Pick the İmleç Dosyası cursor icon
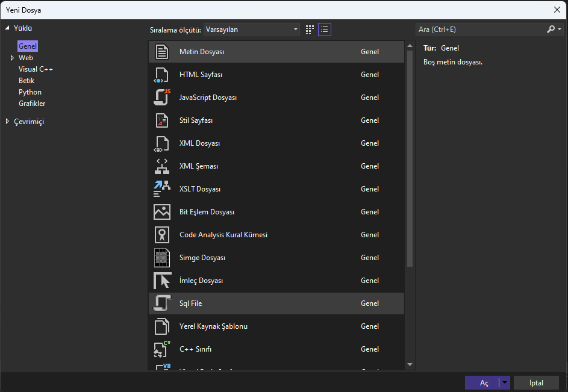The image size is (568, 392). 162,281
